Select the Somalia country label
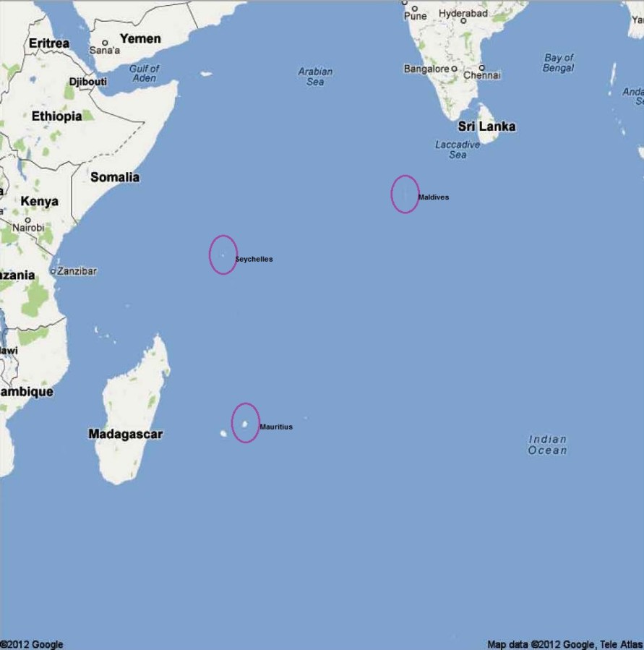 115,177
